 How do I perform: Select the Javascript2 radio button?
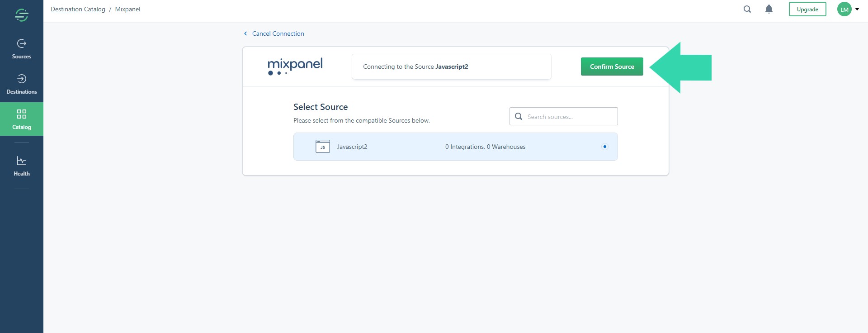[x=605, y=147]
